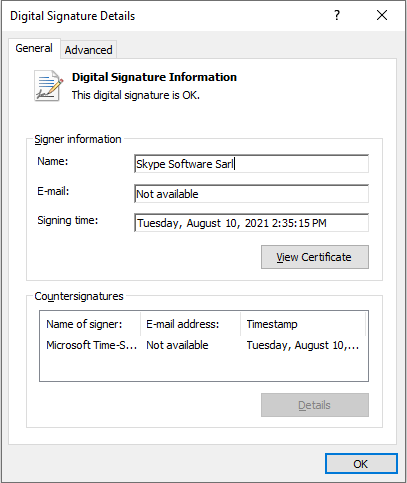Focus the signer Name field
The width and height of the screenshot is (407, 483).
(x=251, y=164)
